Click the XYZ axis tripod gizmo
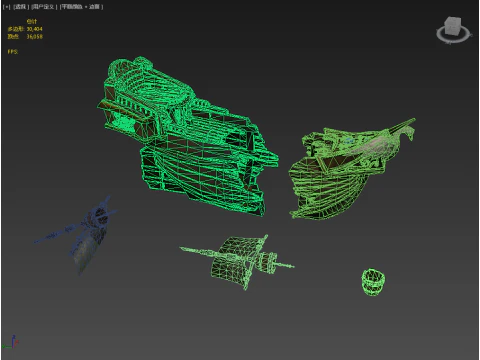Image resolution: width=480 pixels, height=360 pixels. tap(11, 343)
